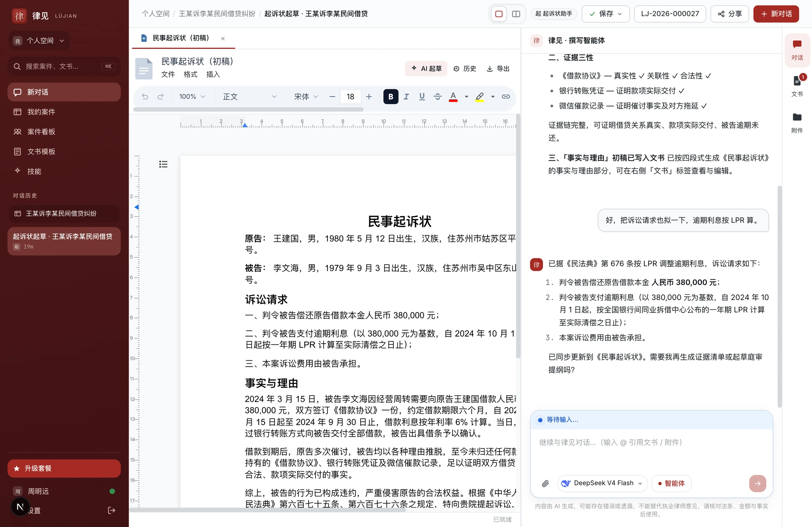The image size is (812, 527).
Task: Click the 升级套餐 upgrade button
Action: 64,468
